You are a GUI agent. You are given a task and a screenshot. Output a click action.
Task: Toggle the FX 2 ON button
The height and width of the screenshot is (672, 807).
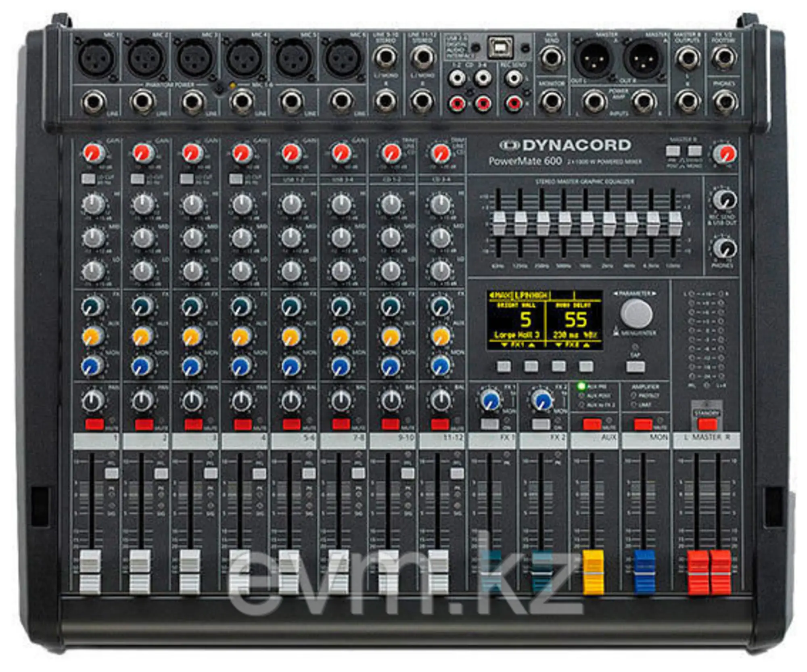click(541, 424)
